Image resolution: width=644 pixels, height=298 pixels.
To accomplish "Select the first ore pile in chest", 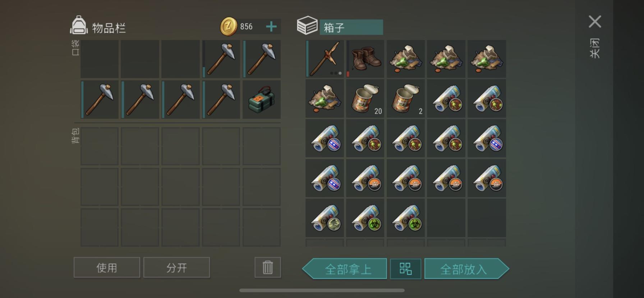I will (x=406, y=59).
